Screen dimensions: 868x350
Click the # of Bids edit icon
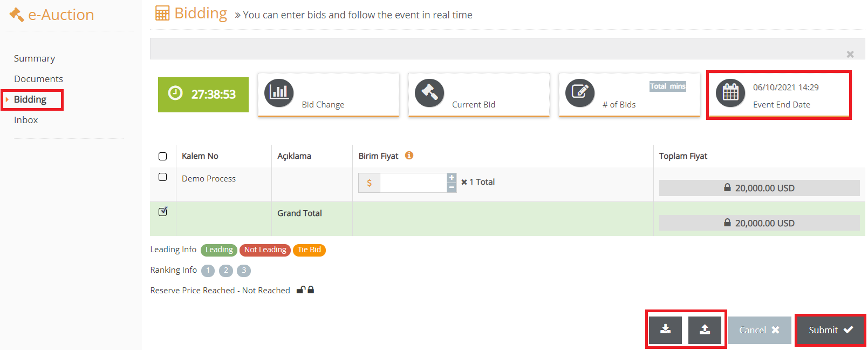[x=580, y=93]
